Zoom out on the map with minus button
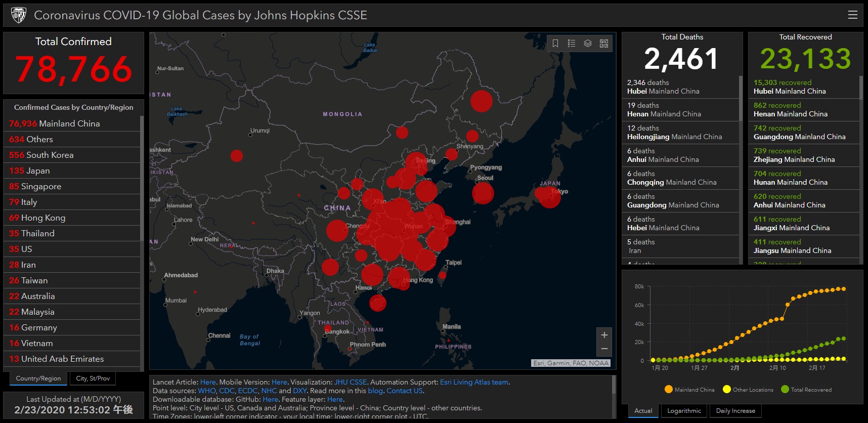The width and height of the screenshot is (868, 423). tap(604, 349)
